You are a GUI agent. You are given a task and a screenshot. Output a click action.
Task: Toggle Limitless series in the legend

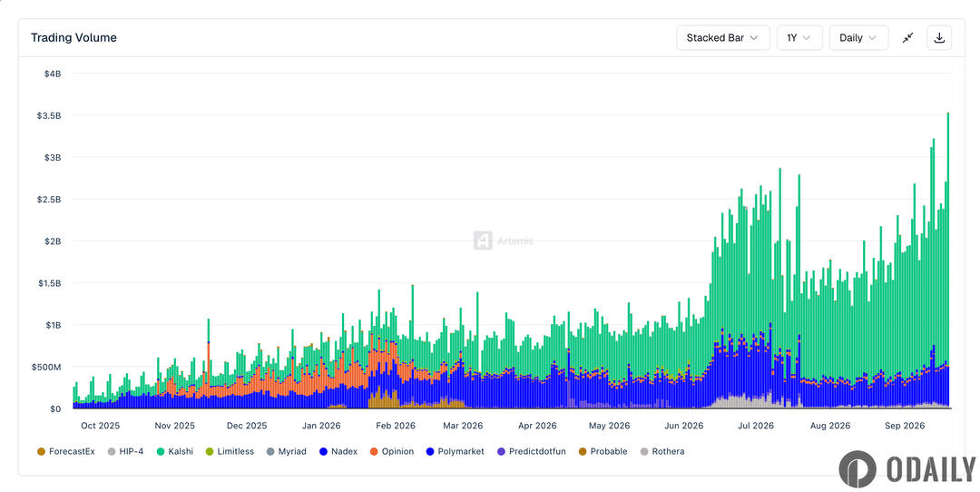click(x=230, y=451)
